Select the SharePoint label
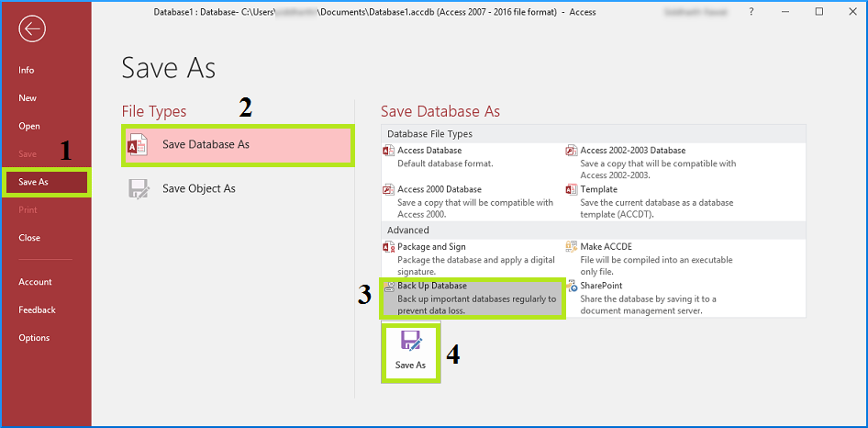Screen dimensions: 868x428 coord(601,286)
